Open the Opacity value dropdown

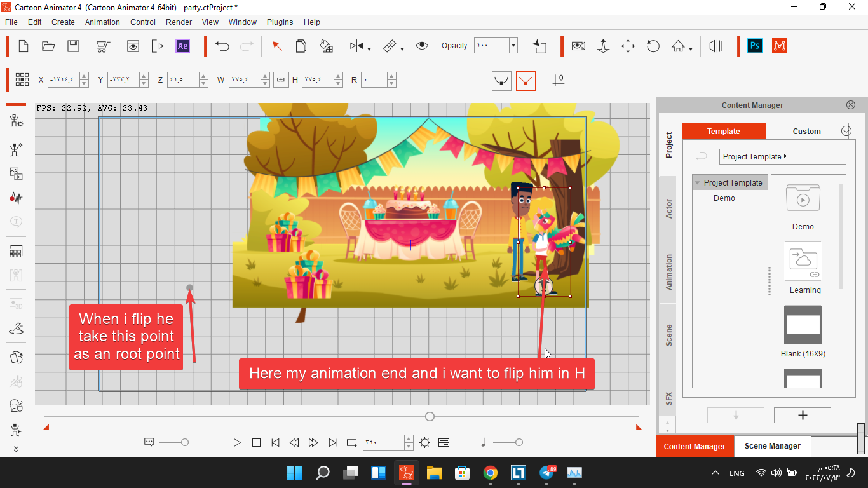click(x=513, y=46)
